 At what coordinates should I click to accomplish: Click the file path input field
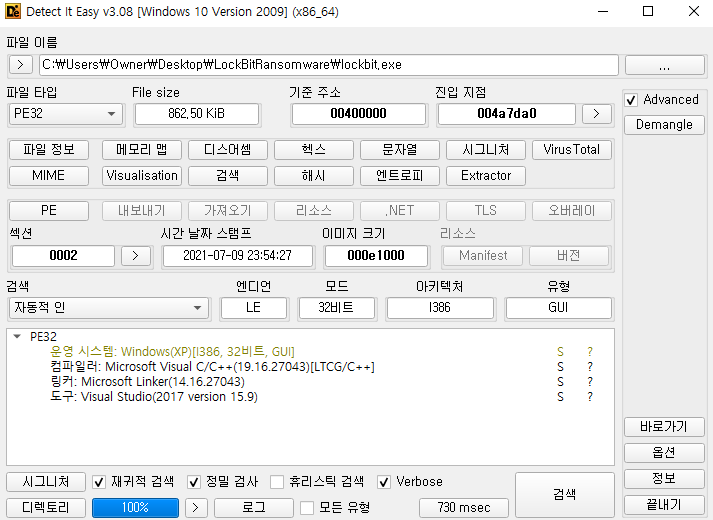[329, 65]
